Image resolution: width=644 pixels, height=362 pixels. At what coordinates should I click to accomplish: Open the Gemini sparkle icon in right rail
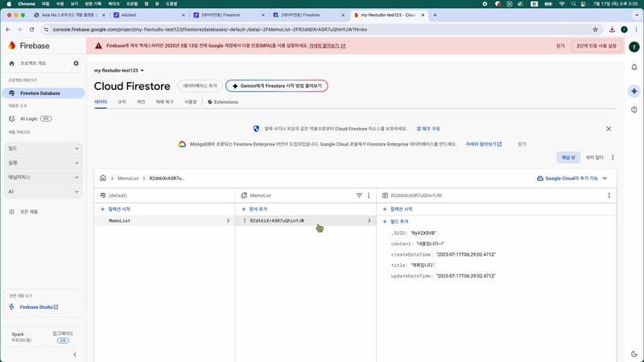pos(634,91)
